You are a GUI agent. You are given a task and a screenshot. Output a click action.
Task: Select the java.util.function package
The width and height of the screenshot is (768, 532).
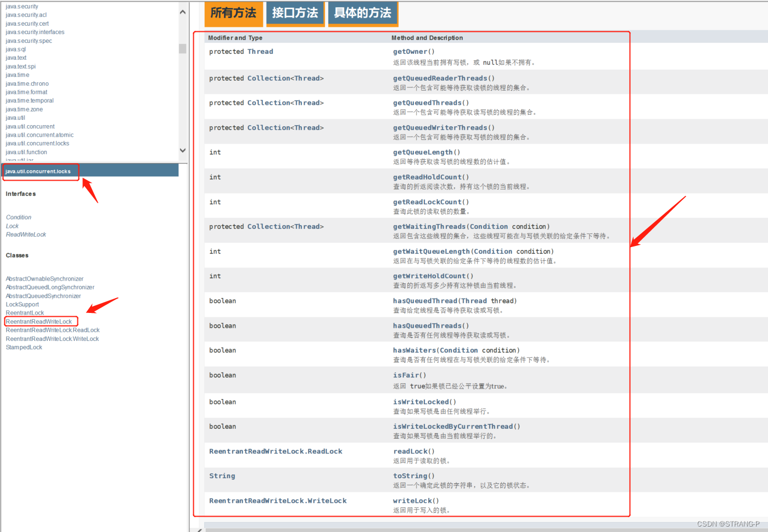pyautogui.click(x=26, y=152)
